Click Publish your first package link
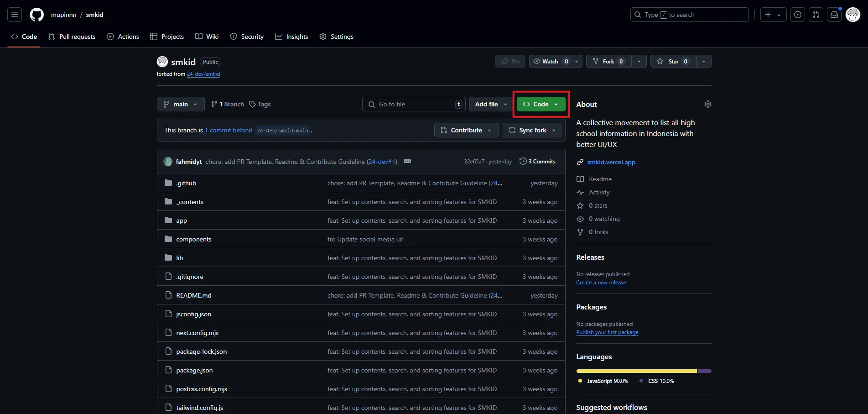The width and height of the screenshot is (868, 414). pos(607,332)
